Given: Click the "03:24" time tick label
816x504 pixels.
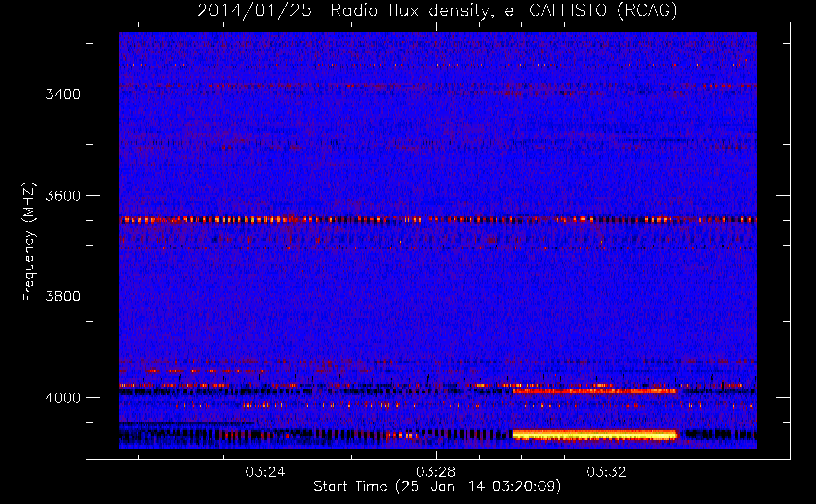Looking at the screenshot, I should pyautogui.click(x=265, y=472).
